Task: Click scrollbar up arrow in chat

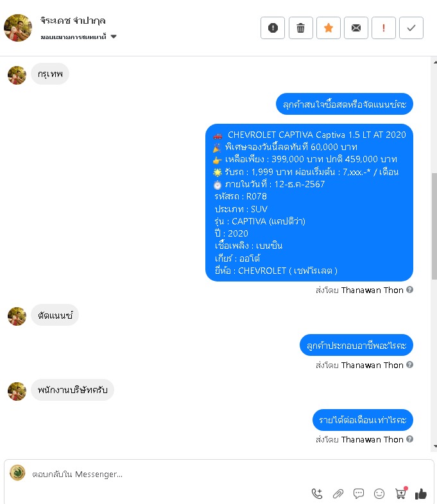Action: pyautogui.click(x=434, y=62)
